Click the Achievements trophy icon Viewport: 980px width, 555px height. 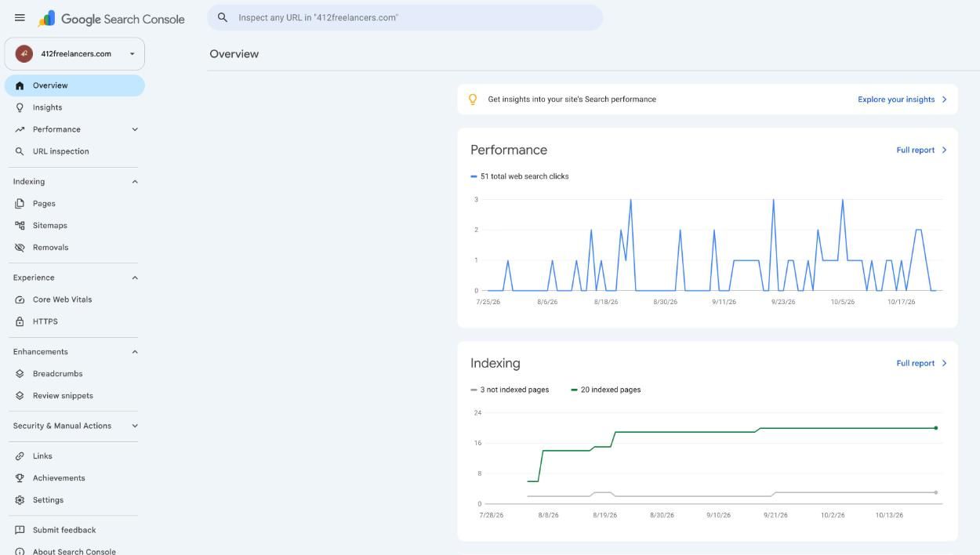[x=20, y=478]
